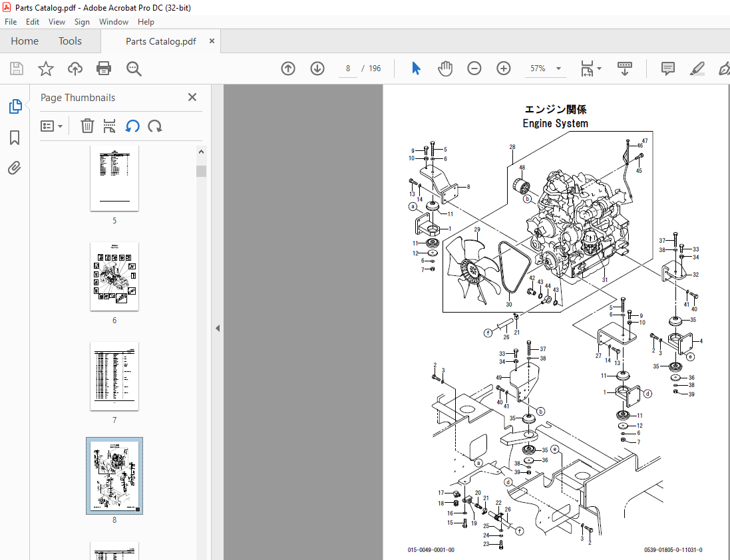Click the upload to cloud icon
The width and height of the screenshot is (730, 560).
click(x=75, y=69)
